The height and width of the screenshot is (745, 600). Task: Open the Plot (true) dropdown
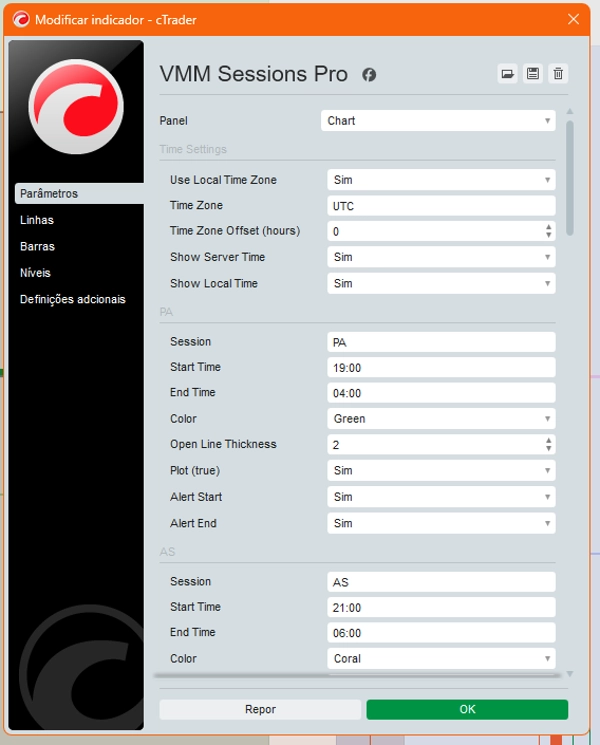click(x=441, y=470)
